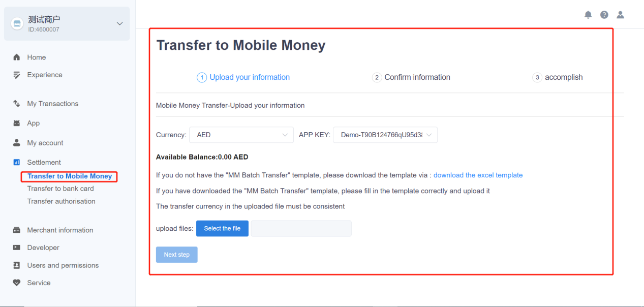Open Merchant information menu item

coord(60,230)
